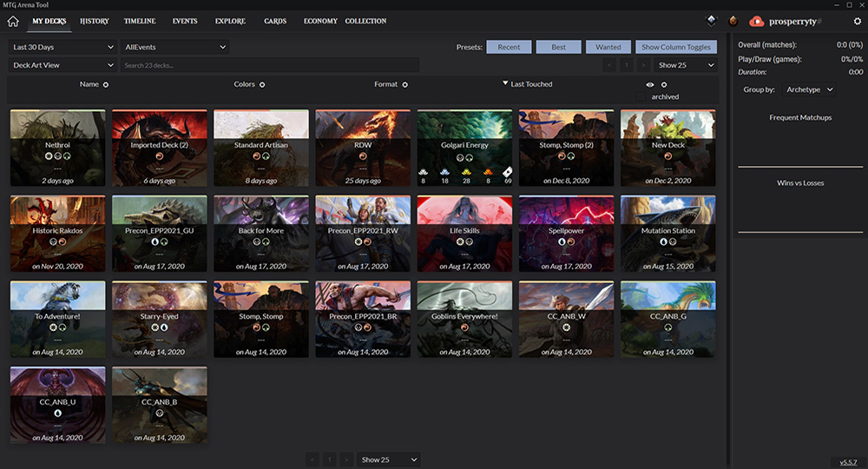Open the Standard Artisan deck tile
The height and width of the screenshot is (469, 868).
tap(261, 148)
